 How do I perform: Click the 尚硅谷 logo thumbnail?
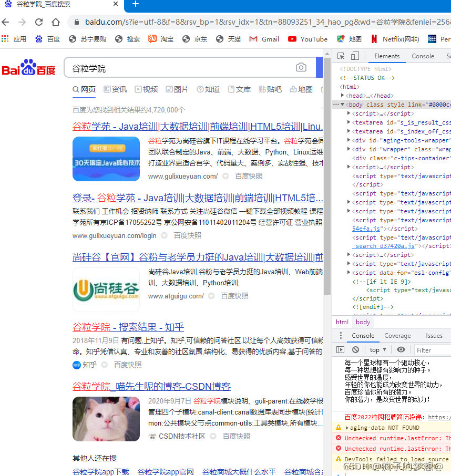click(106, 289)
